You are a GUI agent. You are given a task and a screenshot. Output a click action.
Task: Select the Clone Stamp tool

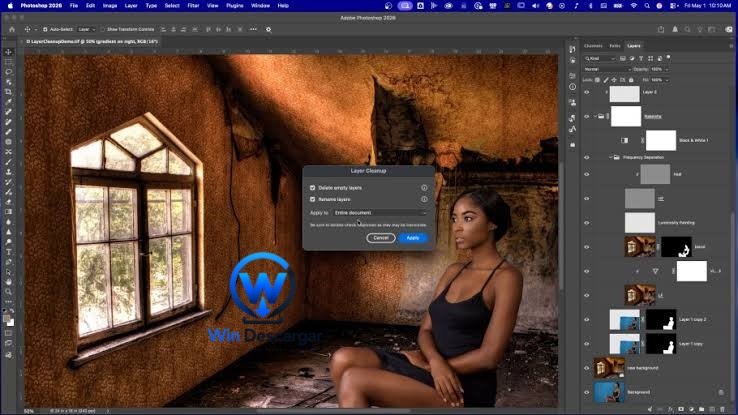(x=8, y=172)
